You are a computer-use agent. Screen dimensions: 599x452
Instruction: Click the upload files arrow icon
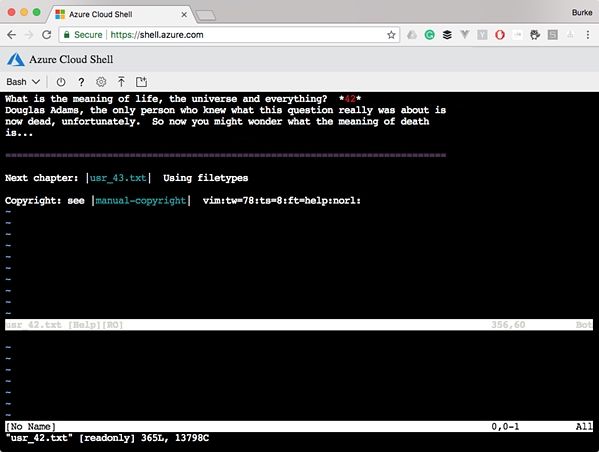121,82
